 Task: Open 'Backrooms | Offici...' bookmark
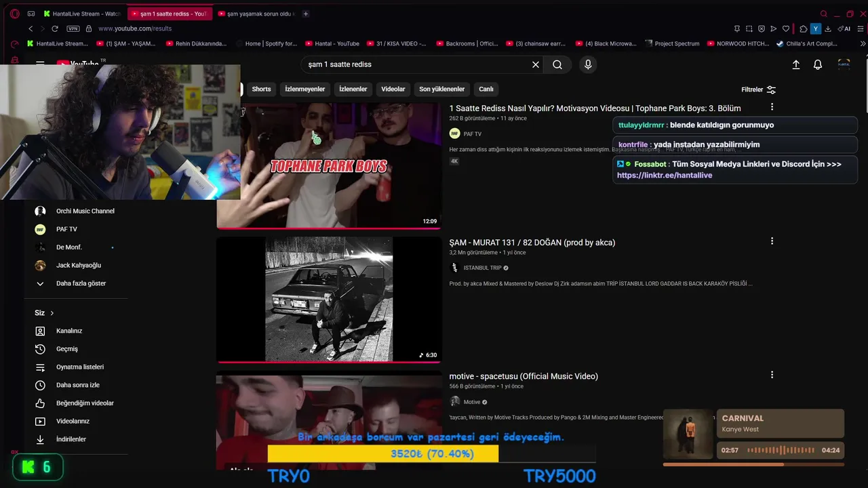tap(467, 43)
